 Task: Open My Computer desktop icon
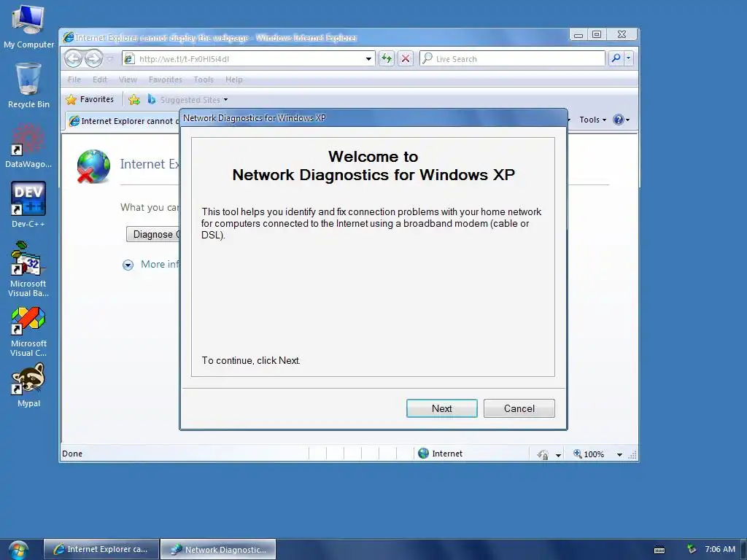point(28,26)
